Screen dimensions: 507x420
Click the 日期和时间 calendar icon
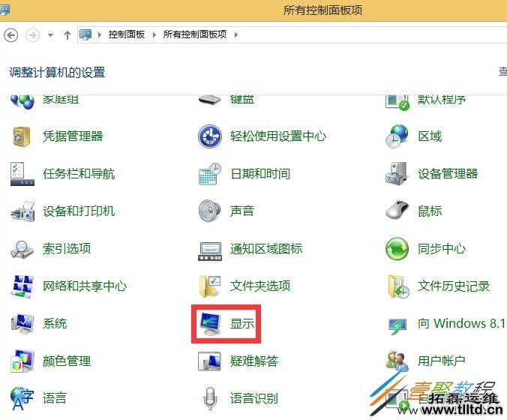(210, 174)
